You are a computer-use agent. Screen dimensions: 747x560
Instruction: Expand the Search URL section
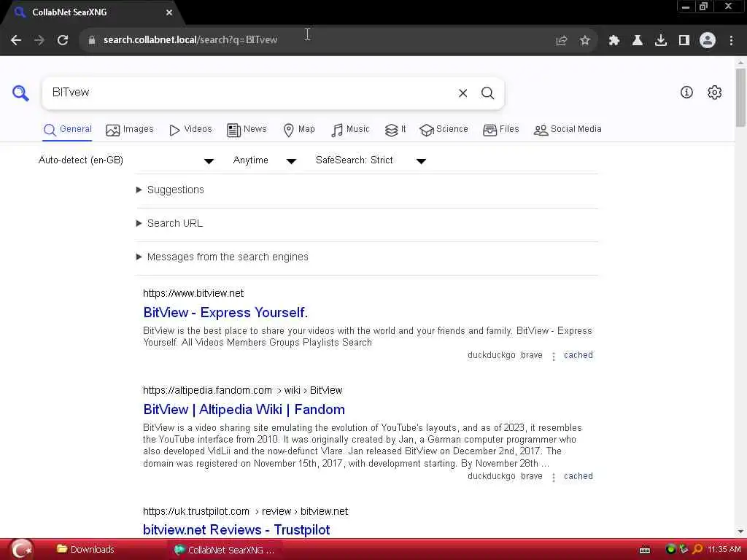point(169,223)
